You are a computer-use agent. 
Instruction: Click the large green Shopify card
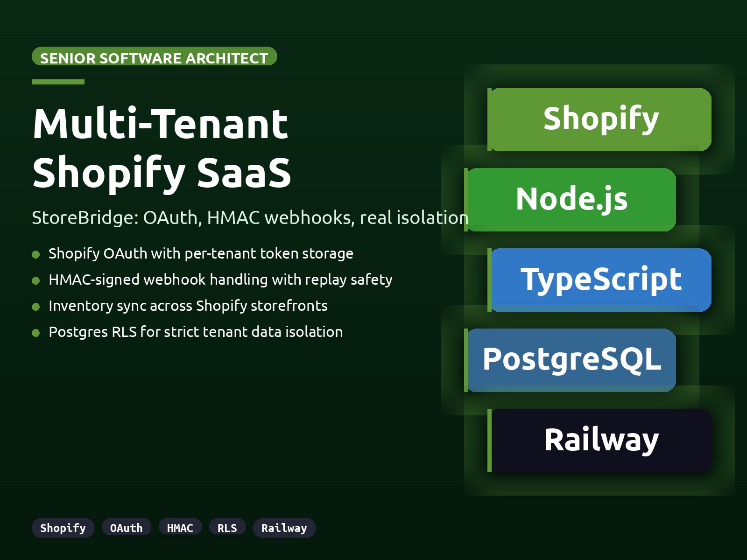click(x=600, y=119)
